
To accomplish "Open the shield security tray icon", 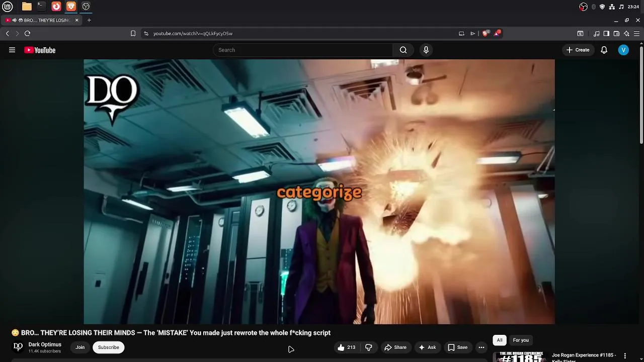I will 602,7.
